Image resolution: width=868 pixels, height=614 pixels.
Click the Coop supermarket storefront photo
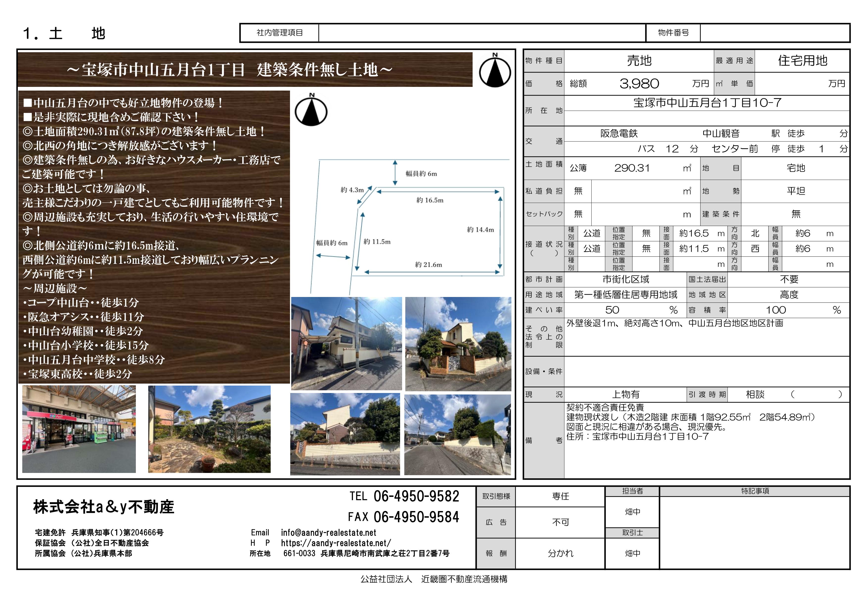[x=79, y=429]
